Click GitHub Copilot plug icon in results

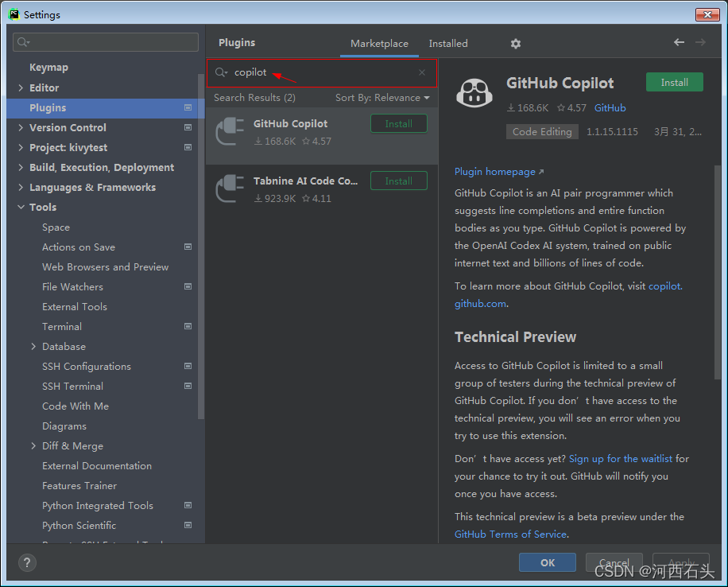pyautogui.click(x=230, y=131)
